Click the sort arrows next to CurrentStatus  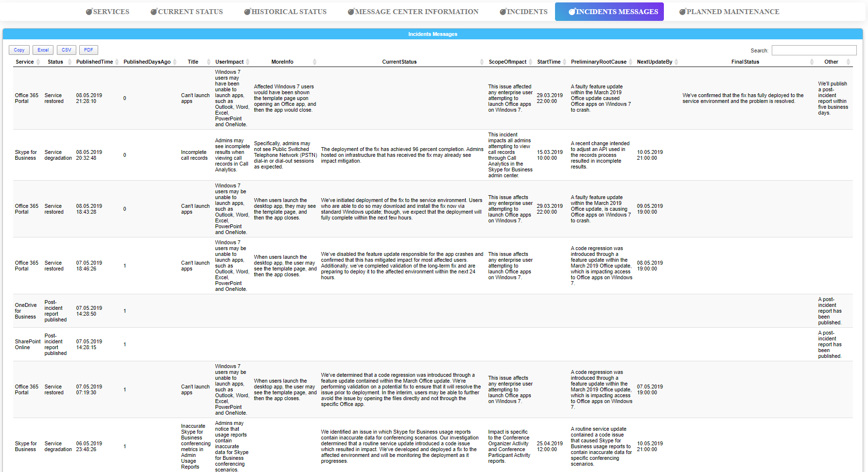pyautogui.click(x=482, y=62)
